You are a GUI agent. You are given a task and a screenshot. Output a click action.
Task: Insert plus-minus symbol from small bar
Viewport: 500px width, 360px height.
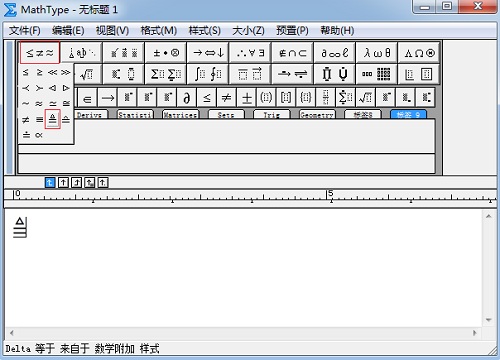(247, 98)
